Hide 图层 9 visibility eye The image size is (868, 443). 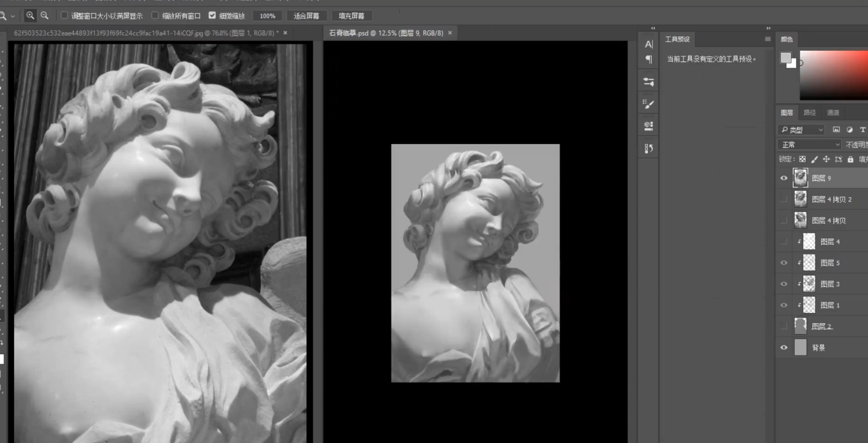784,178
